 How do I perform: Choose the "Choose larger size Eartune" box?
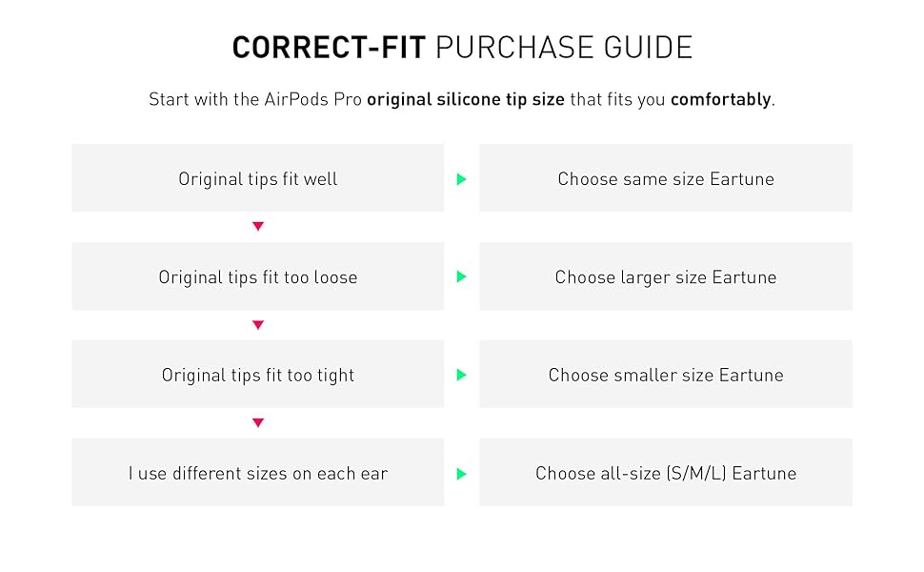point(665,276)
